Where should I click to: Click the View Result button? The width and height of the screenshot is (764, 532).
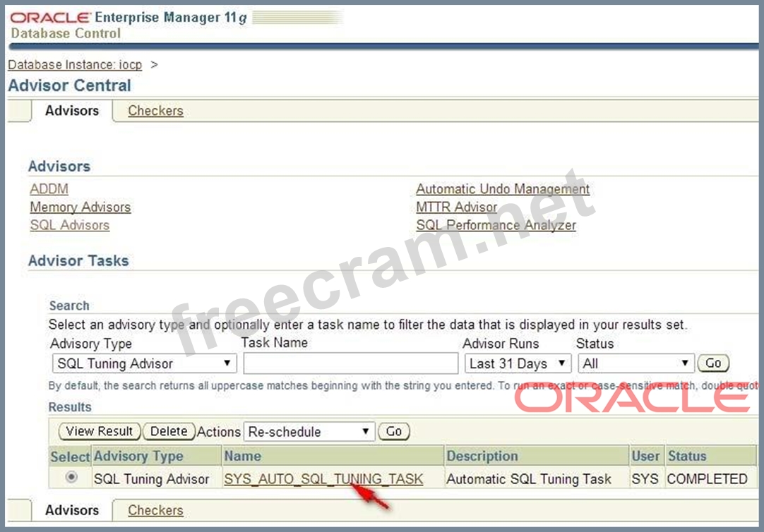(100, 431)
